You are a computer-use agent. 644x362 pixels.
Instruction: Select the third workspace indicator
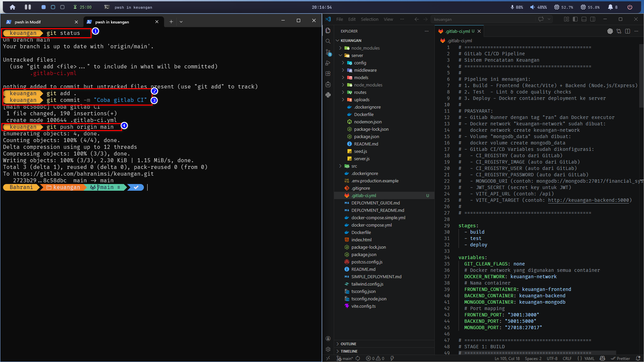pyautogui.click(x=62, y=7)
